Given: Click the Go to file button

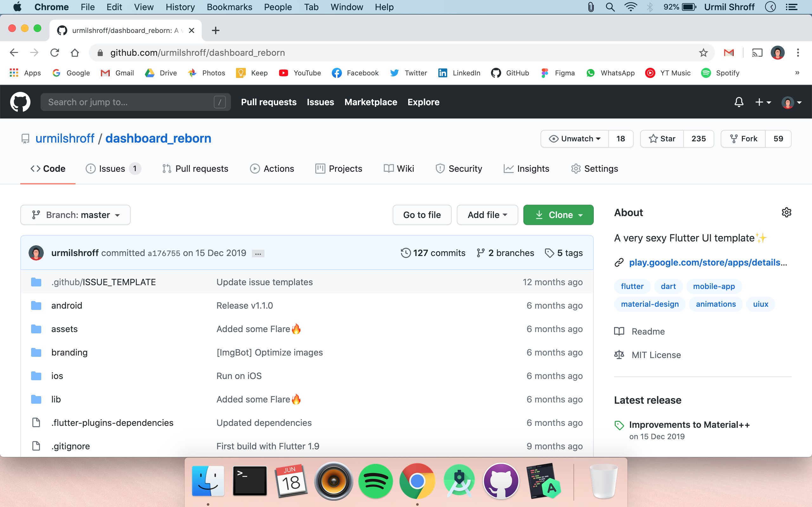Looking at the screenshot, I should pyautogui.click(x=422, y=215).
